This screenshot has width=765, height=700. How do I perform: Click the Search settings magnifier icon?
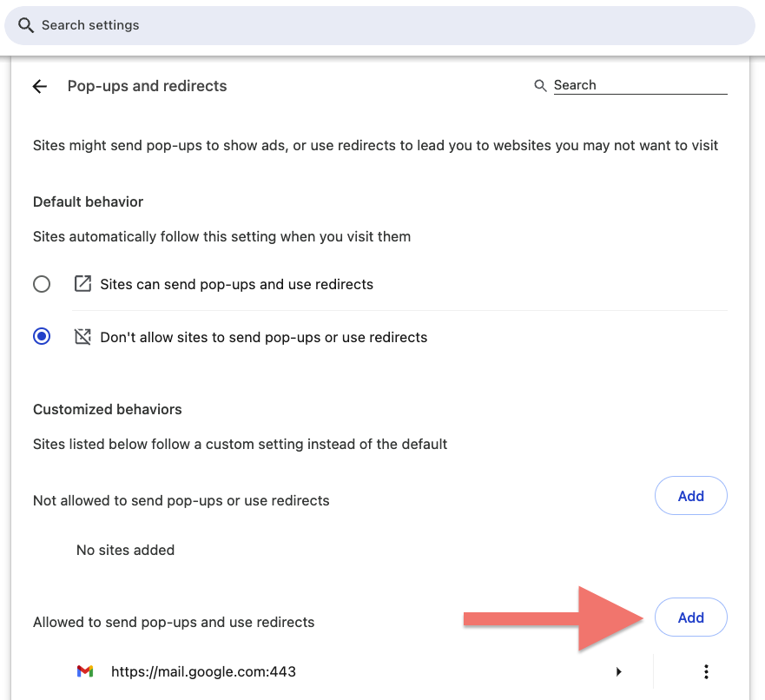pyautogui.click(x=26, y=25)
